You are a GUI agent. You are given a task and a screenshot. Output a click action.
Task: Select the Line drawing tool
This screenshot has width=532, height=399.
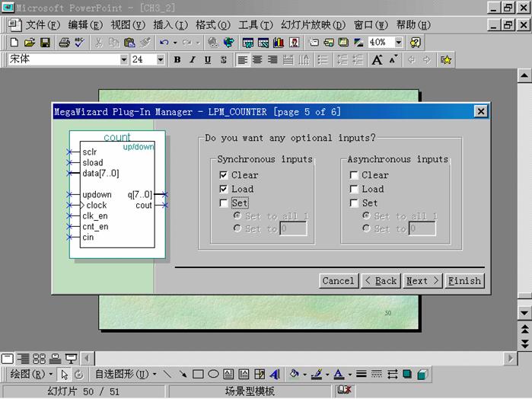[167, 374]
